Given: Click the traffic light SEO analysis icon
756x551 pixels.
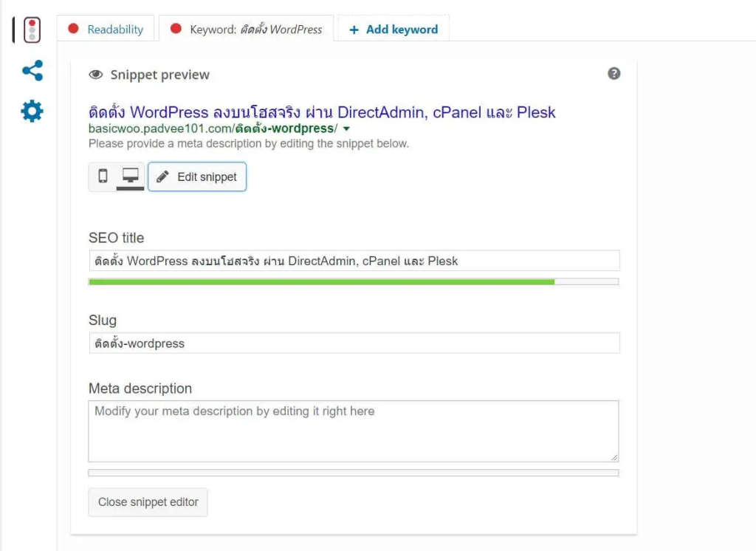Looking at the screenshot, I should click(x=32, y=30).
